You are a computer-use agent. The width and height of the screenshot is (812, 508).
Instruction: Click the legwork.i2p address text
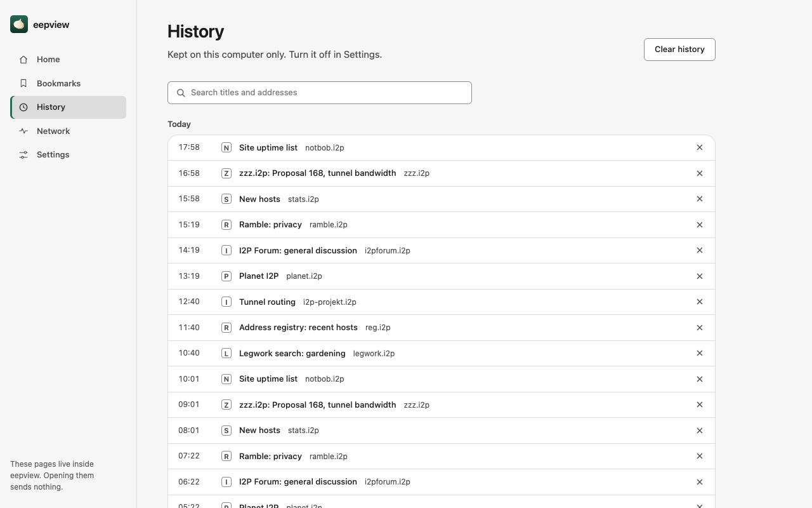pyautogui.click(x=374, y=354)
